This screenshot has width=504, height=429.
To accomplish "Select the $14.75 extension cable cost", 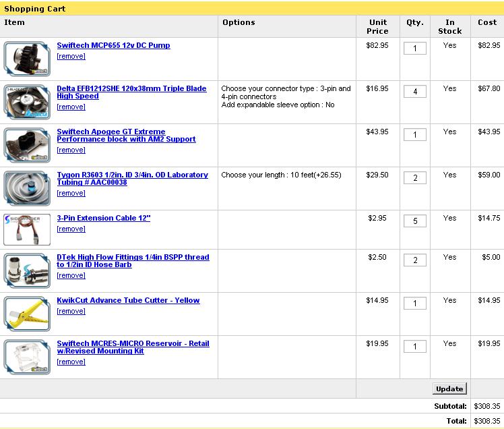I will tap(489, 218).
